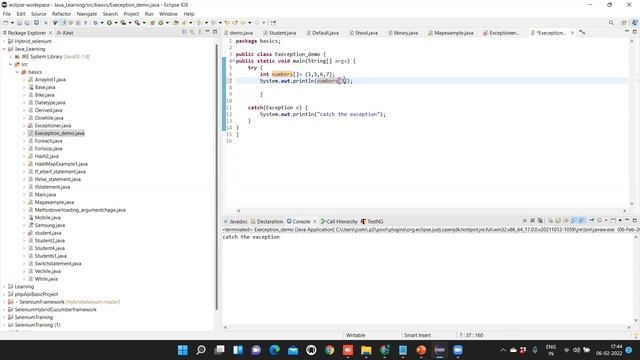
Task: Click the editor horizontal scrollbar
Action: [x=431, y=211]
